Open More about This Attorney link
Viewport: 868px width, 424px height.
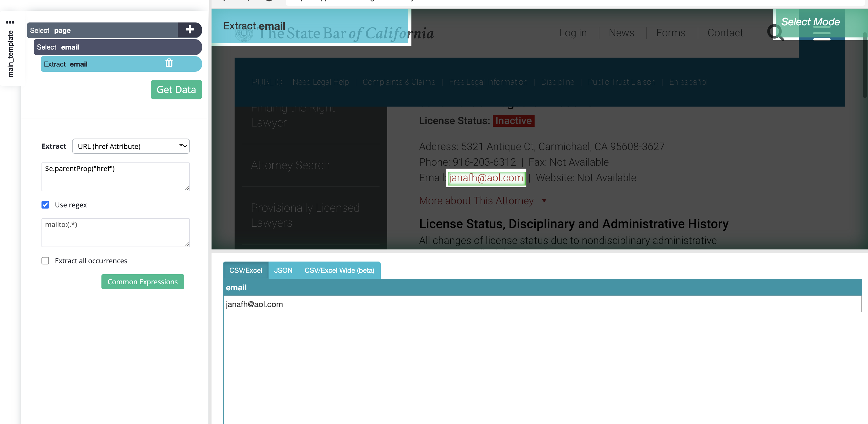(476, 201)
